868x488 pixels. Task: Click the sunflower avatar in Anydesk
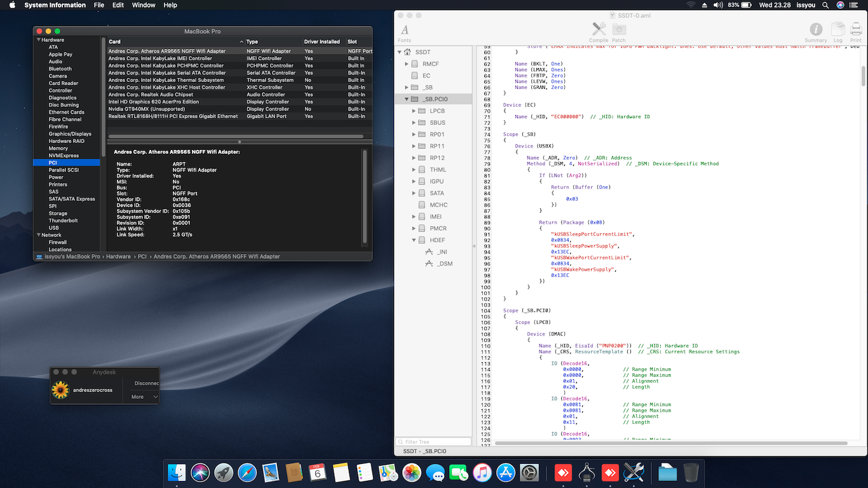tap(60, 390)
